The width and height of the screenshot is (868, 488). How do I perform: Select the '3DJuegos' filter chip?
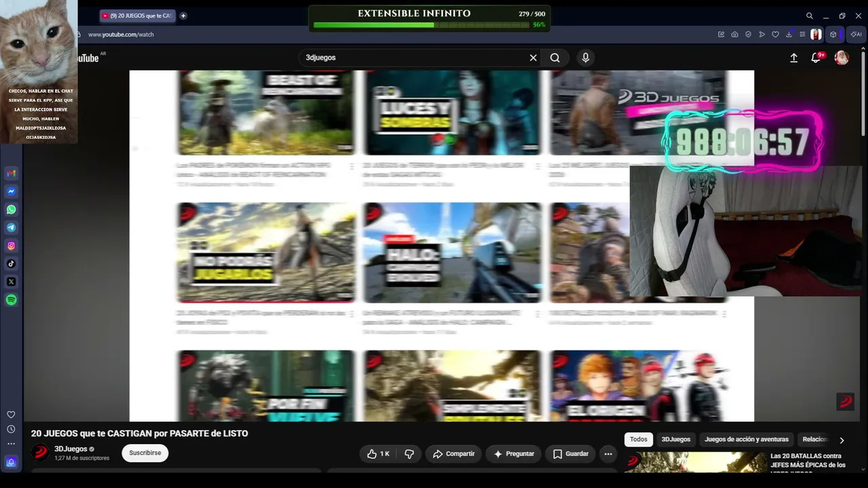pyautogui.click(x=676, y=439)
